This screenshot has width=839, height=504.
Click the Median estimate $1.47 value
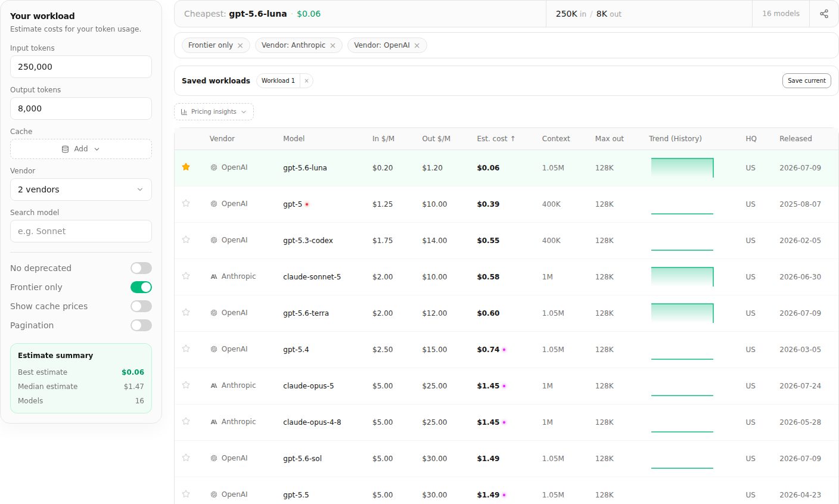tap(134, 387)
